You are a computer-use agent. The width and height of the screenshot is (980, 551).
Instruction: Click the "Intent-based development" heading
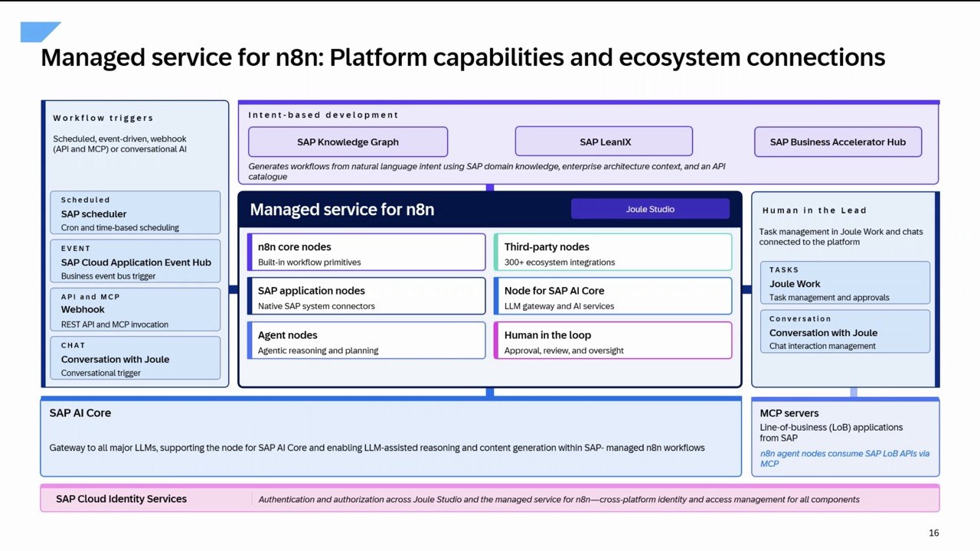pos(323,115)
